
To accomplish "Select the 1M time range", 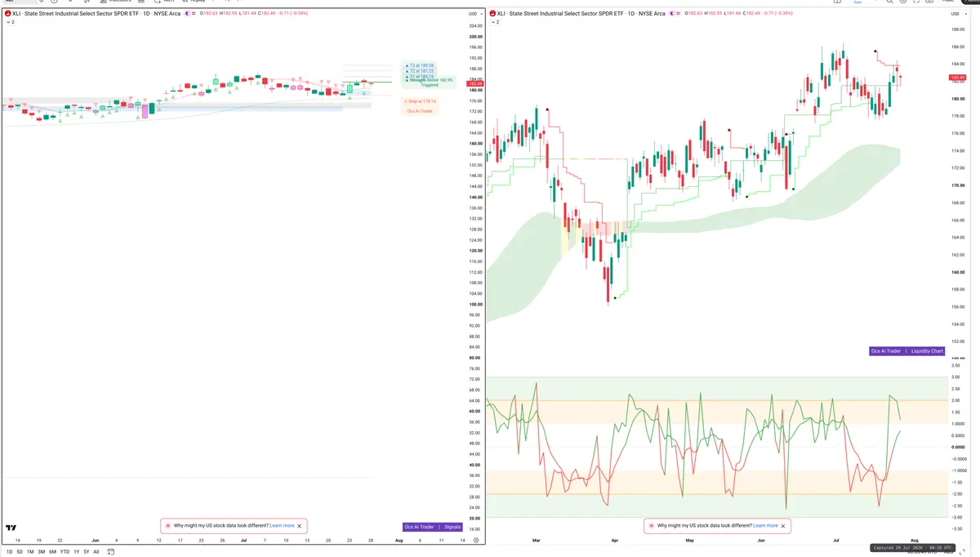I will tap(30, 552).
